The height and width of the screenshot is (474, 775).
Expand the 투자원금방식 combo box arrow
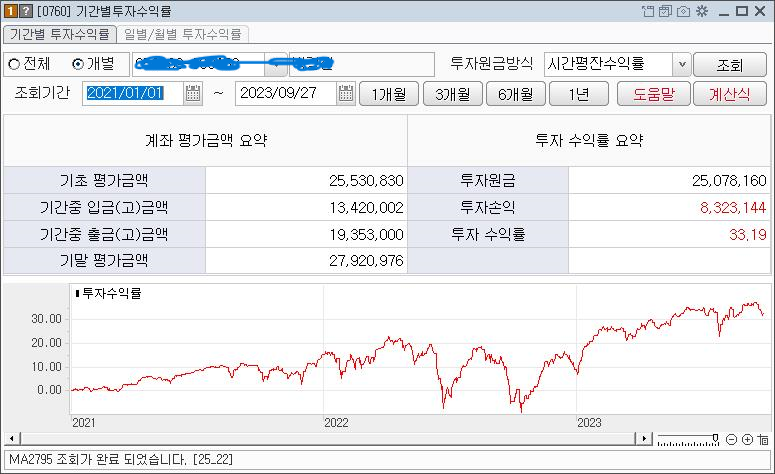(682, 64)
